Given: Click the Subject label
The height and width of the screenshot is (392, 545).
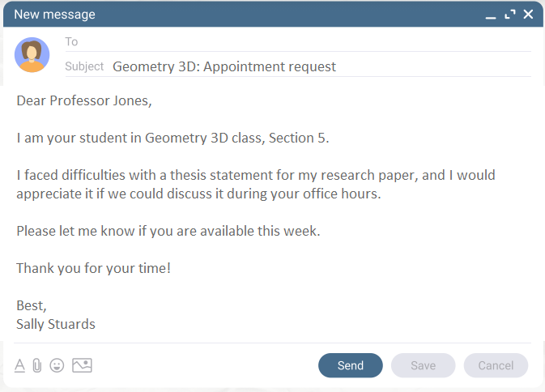Looking at the screenshot, I should 84,66.
